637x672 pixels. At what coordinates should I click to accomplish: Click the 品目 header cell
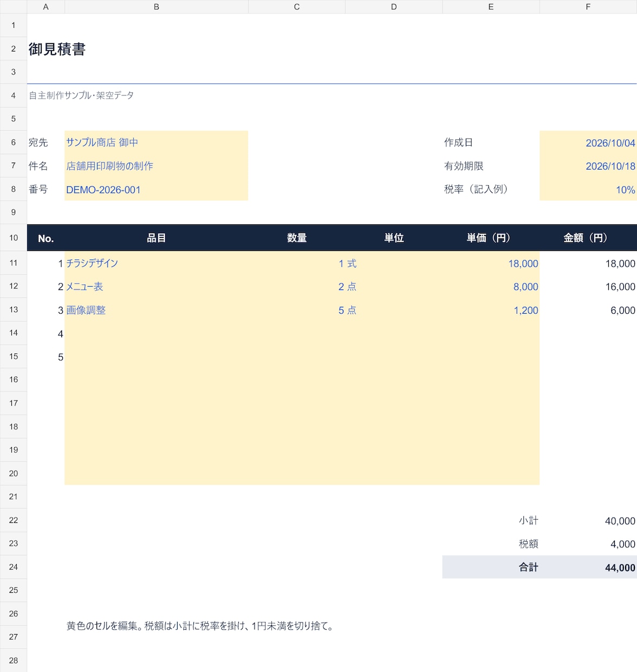point(156,238)
